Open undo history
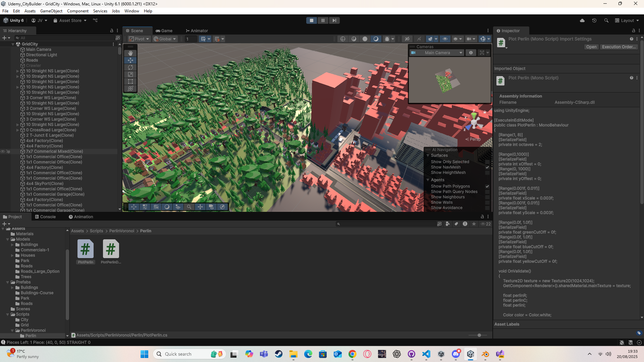The width and height of the screenshot is (644, 362). click(594, 20)
